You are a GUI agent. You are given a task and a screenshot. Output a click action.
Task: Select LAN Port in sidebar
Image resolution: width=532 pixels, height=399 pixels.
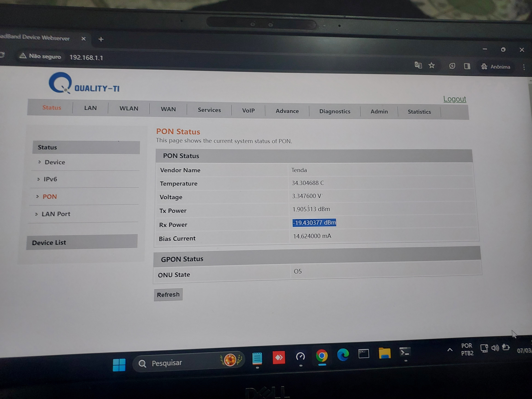(x=56, y=214)
